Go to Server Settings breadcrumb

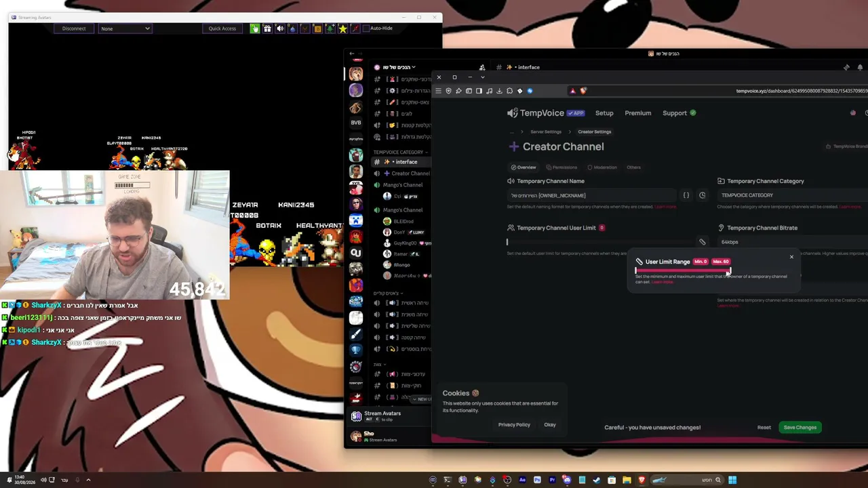[x=546, y=131]
